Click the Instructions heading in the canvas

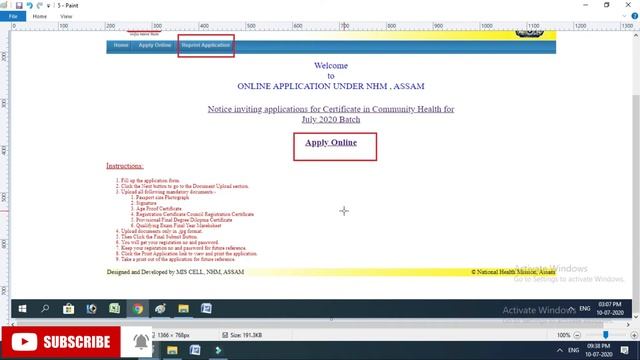124,166
